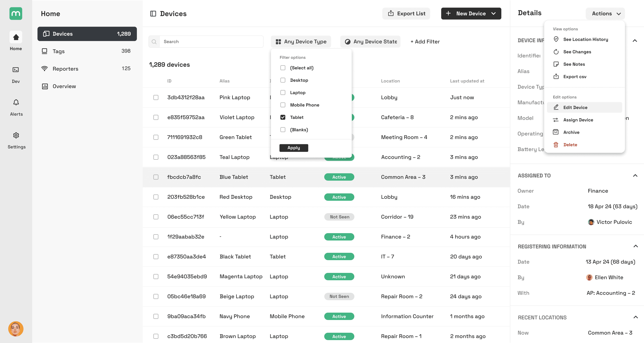644x343 pixels.
Task: Choose Archive from the Actions menu
Action: 584,132
